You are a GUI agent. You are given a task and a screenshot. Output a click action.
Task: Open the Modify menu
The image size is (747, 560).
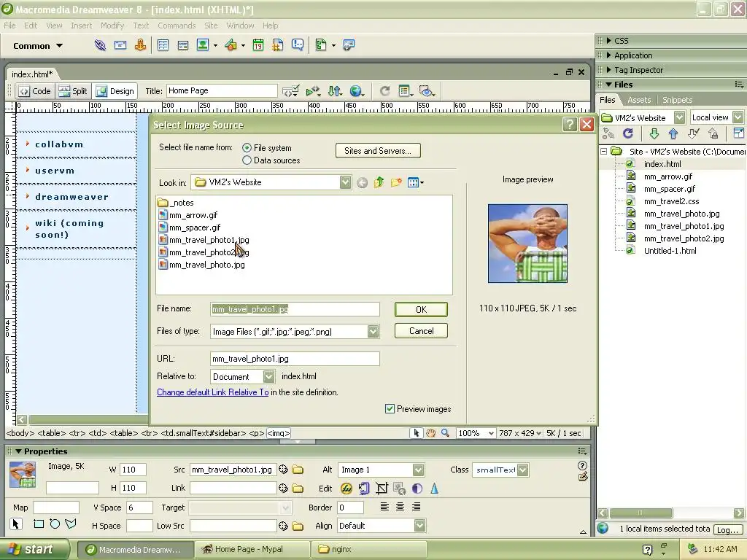click(x=112, y=26)
